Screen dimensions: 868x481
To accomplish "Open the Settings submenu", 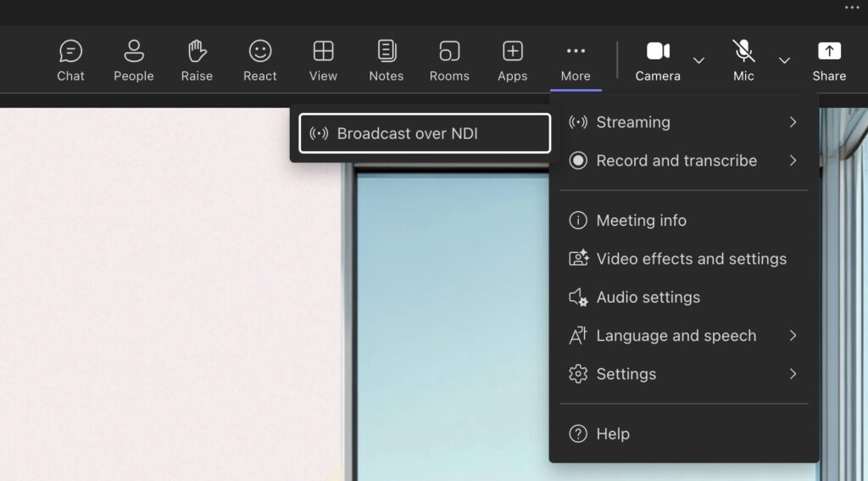I will 684,374.
